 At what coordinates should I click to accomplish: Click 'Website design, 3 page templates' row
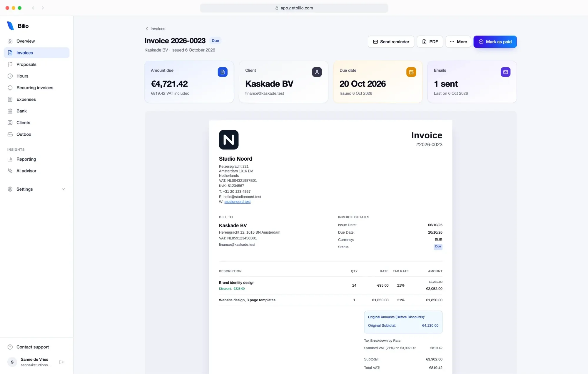330,300
